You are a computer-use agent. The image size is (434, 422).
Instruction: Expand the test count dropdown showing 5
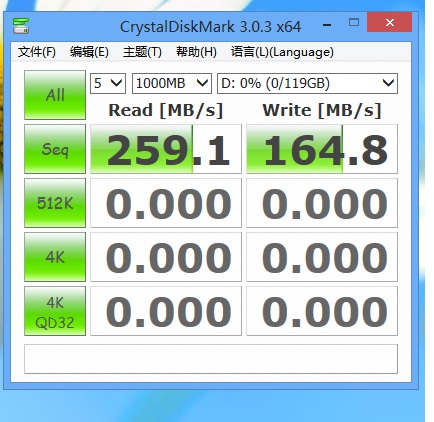click(108, 83)
